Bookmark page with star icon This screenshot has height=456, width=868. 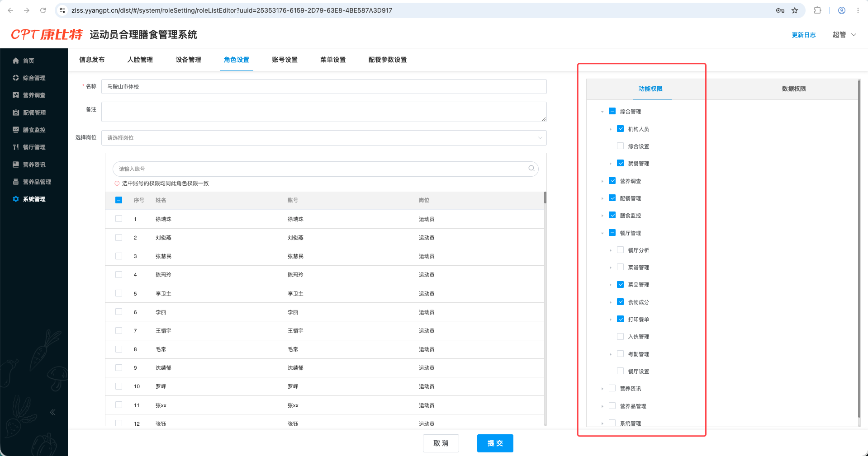coord(795,10)
